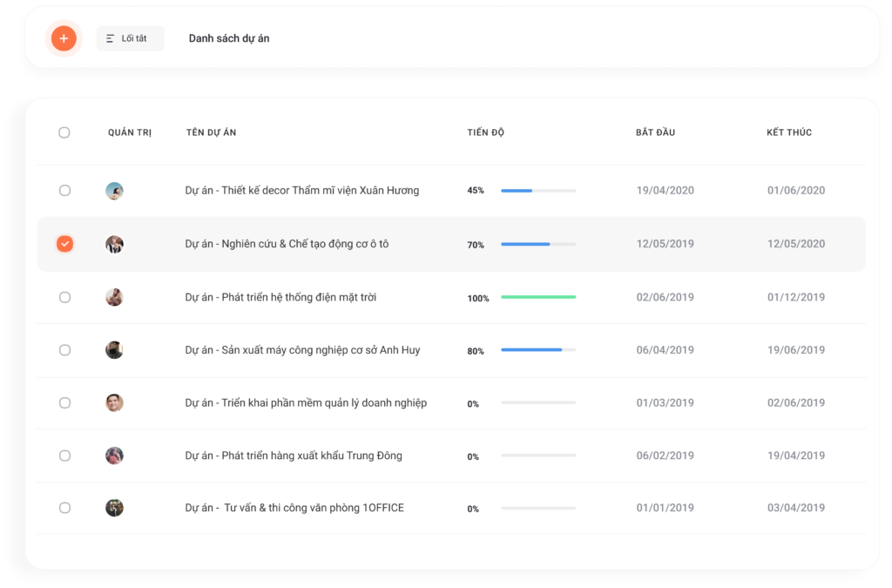Screen dimensions: 892x588
Task: Check the Phát triển hệ thống điện row checkbox
Action: click(64, 297)
